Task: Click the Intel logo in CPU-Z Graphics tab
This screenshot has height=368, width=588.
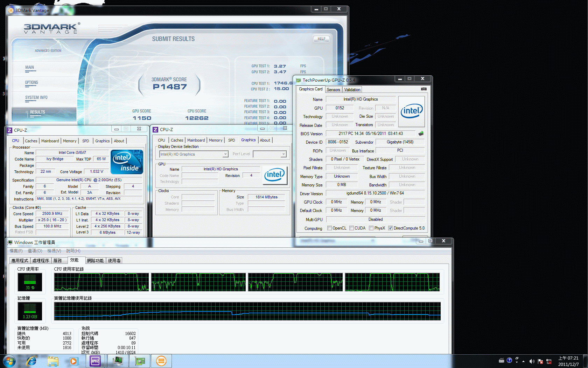Action: tap(275, 175)
